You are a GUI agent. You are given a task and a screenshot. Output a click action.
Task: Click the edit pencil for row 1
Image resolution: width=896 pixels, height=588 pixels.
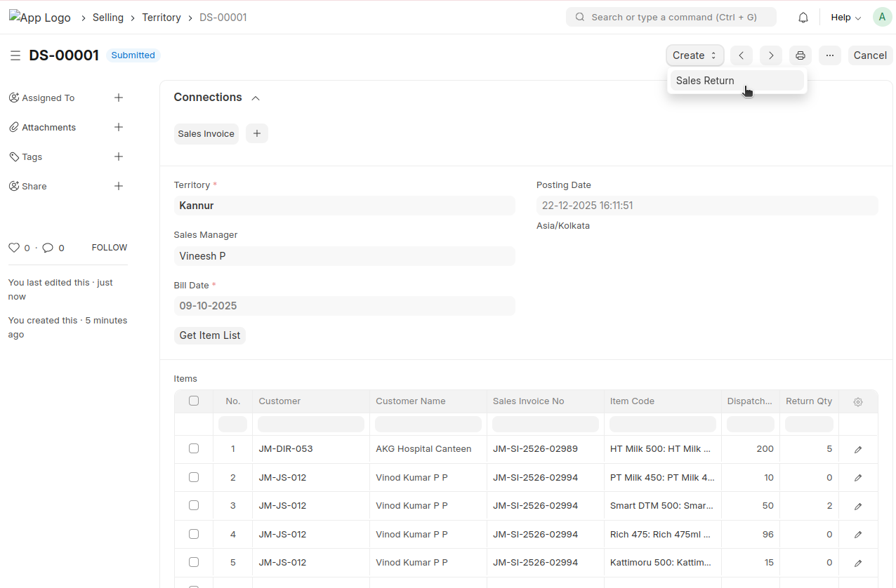[x=857, y=450]
